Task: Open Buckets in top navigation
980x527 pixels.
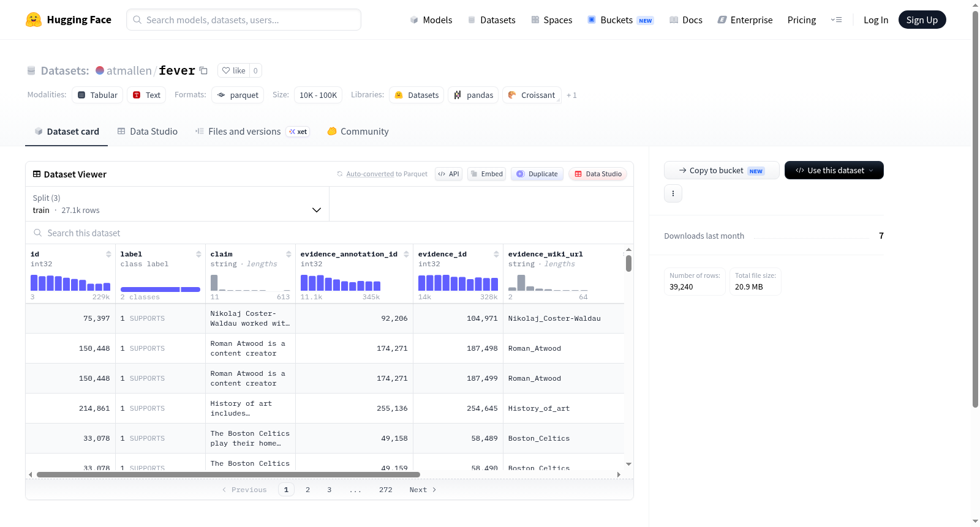Action: click(x=620, y=20)
